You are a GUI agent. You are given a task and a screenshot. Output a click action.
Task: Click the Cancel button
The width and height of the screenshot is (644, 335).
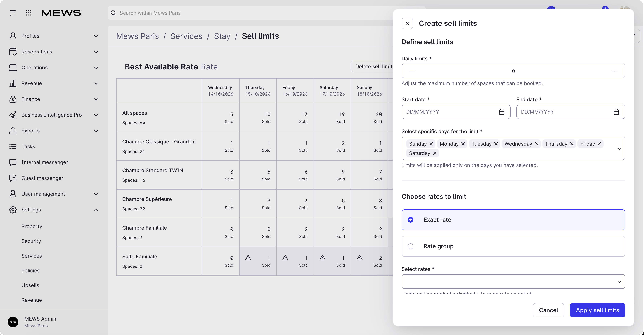click(x=548, y=310)
